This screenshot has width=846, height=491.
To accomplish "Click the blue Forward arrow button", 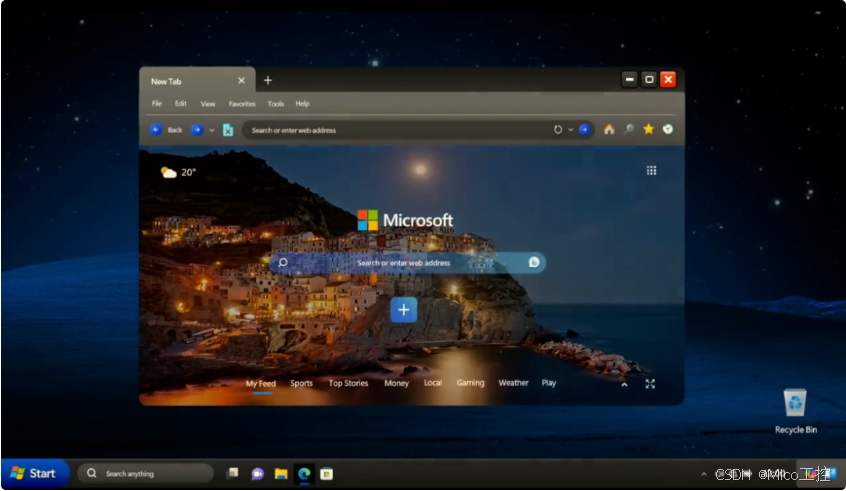I will point(197,130).
